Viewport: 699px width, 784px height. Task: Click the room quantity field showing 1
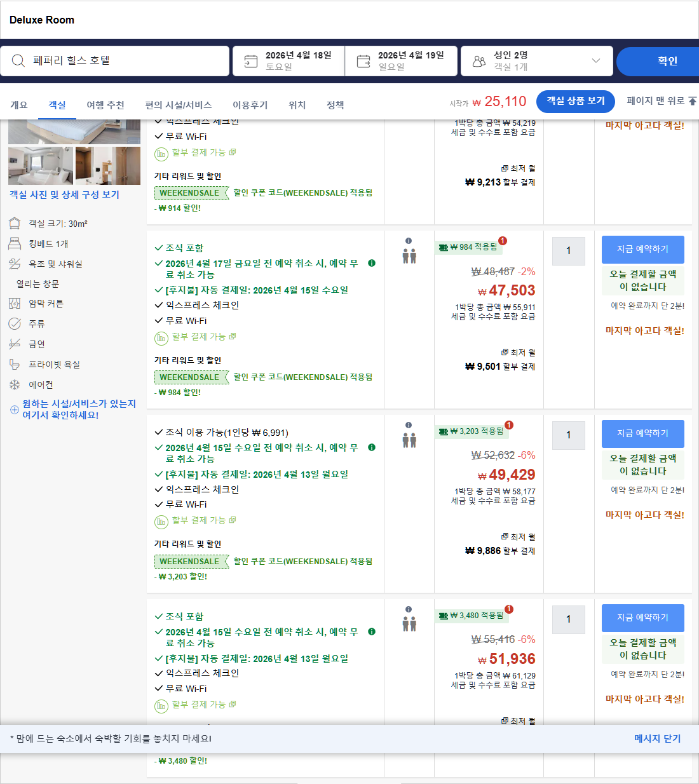(x=568, y=251)
